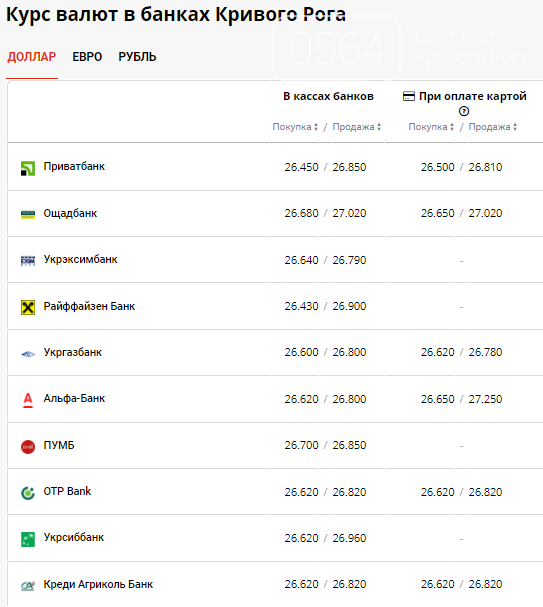Click the help question mark under card payment
The image size is (543, 607).
464,111
